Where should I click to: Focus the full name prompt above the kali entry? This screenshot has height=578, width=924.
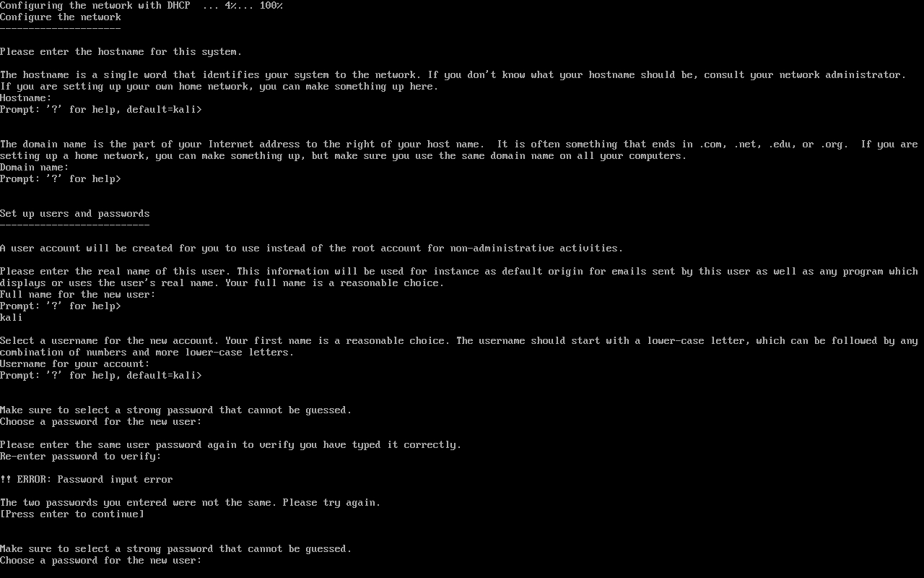61,306
